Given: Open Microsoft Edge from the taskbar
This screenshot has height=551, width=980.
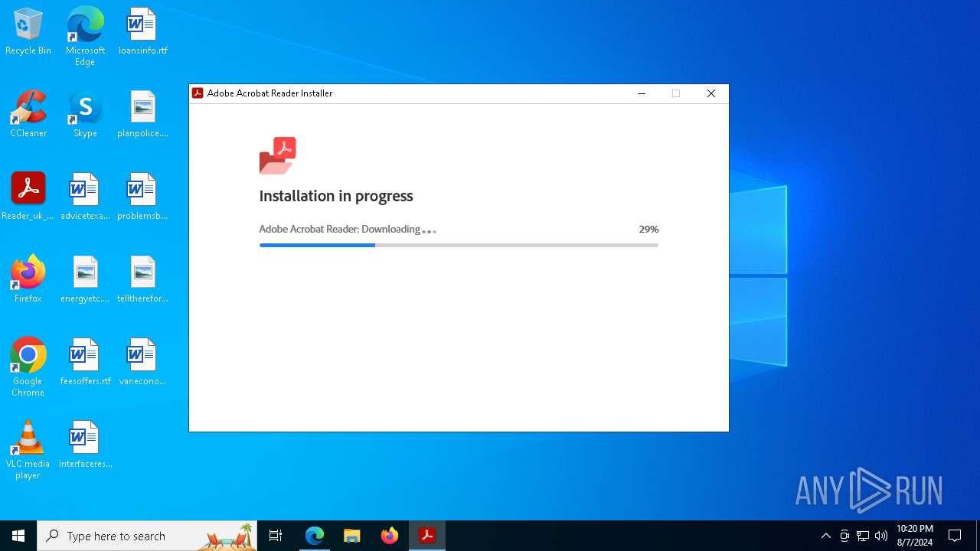Looking at the screenshot, I should tap(315, 536).
